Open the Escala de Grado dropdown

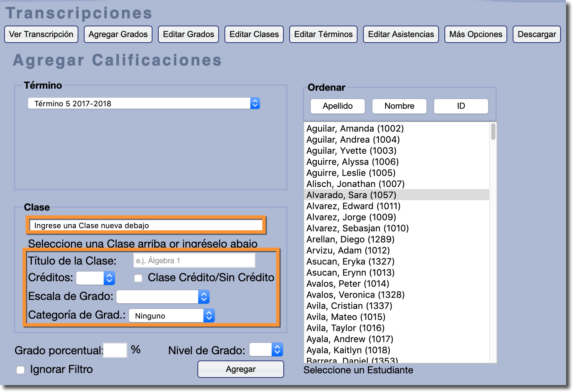tap(163, 297)
